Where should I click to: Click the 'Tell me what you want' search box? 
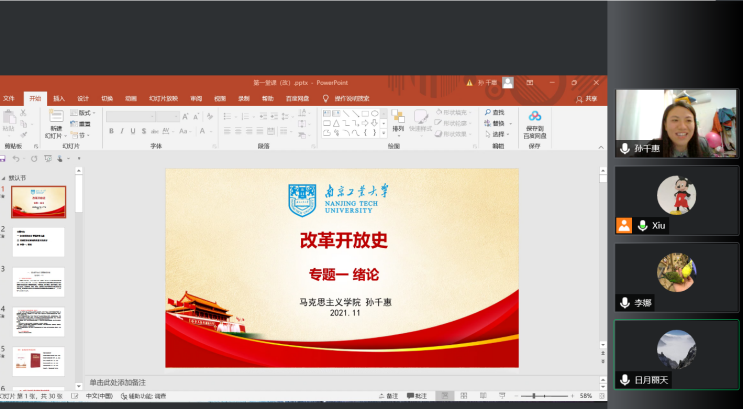point(351,99)
